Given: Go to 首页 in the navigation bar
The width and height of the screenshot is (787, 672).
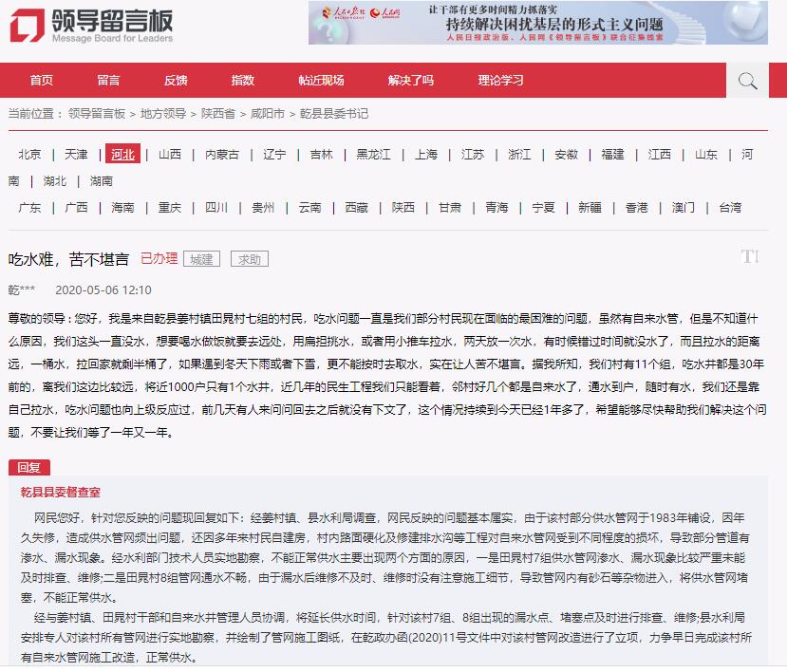Looking at the screenshot, I should coord(41,81).
